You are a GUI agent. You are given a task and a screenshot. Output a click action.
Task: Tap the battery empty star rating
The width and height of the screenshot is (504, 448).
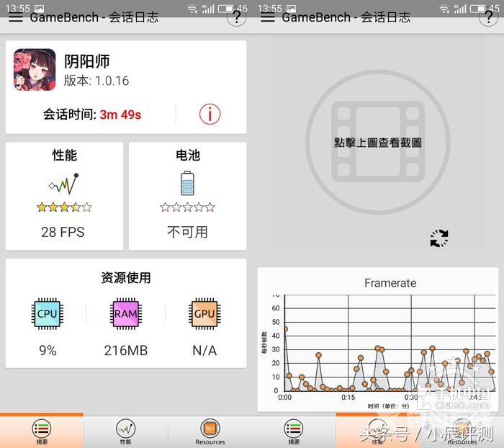[x=187, y=207]
